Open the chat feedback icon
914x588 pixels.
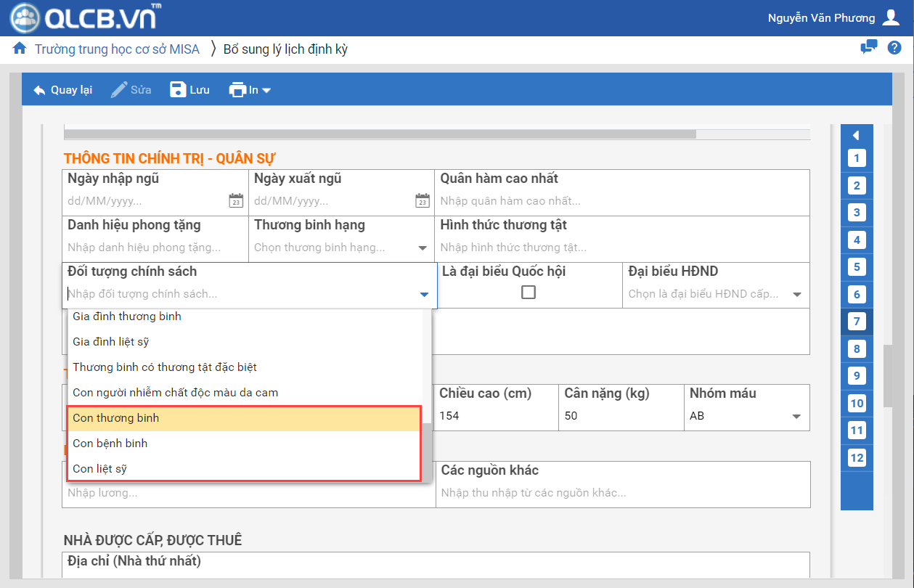coord(868,48)
